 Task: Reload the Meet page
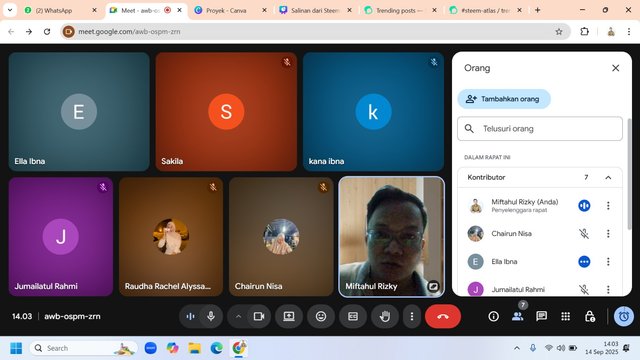(47, 31)
